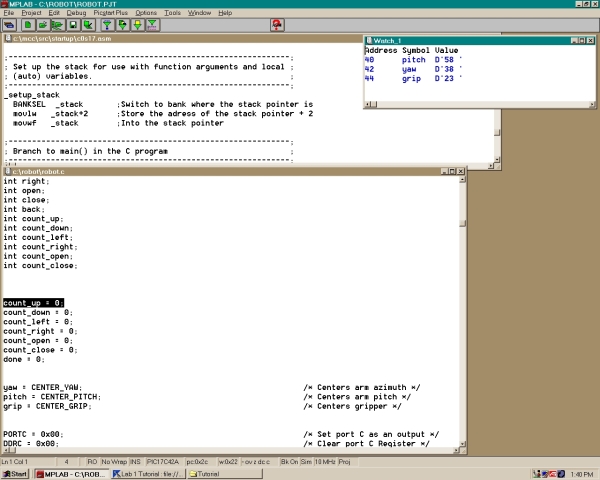Switch to Lab 1 Tutorial taskbar button

(x=148, y=474)
